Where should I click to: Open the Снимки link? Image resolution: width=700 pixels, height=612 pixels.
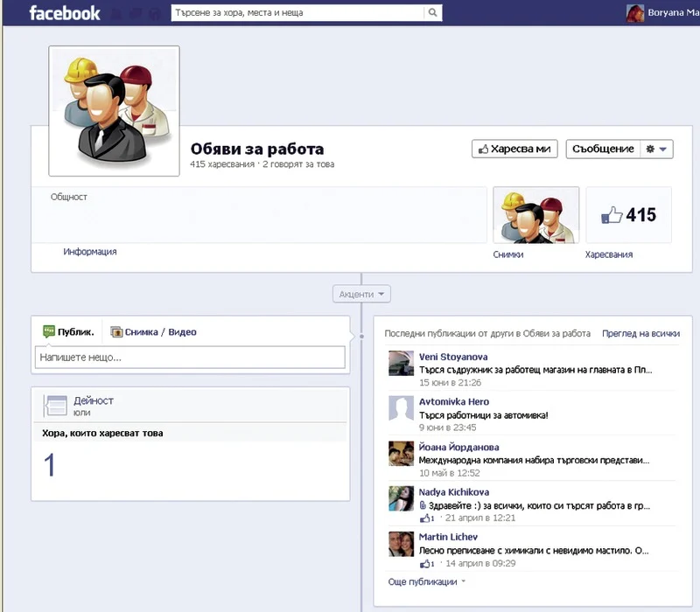[508, 254]
